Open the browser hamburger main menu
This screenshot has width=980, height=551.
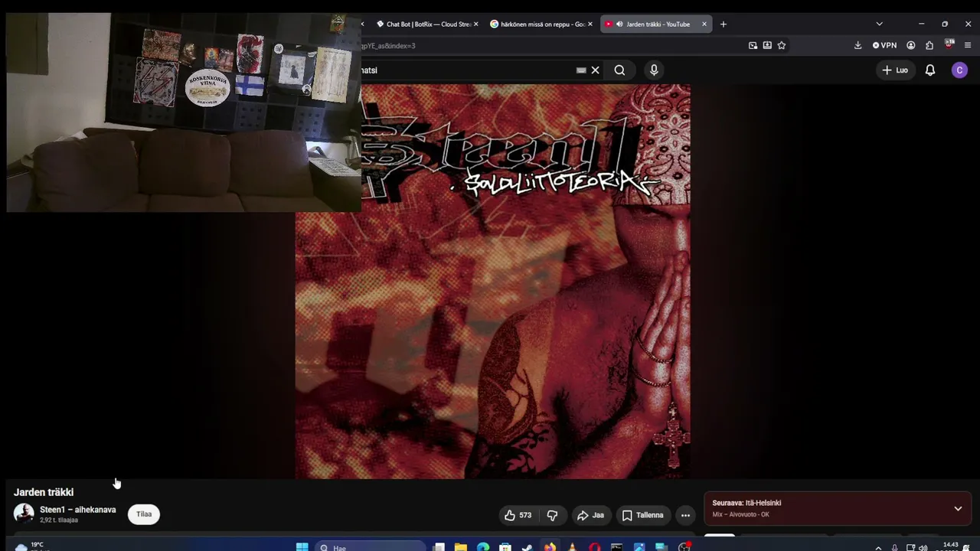pyautogui.click(x=968, y=46)
